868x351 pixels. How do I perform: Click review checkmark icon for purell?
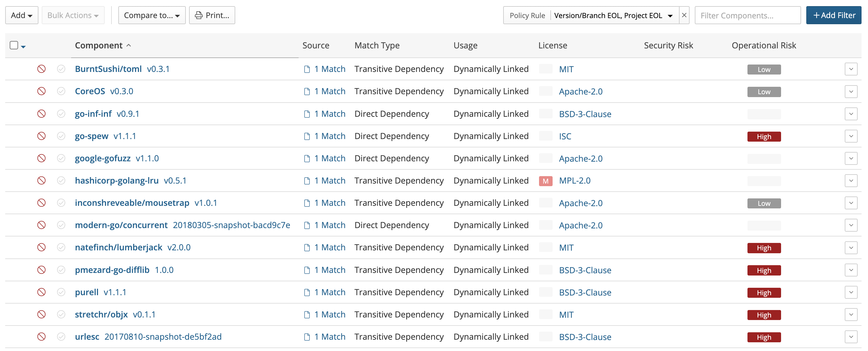point(61,292)
